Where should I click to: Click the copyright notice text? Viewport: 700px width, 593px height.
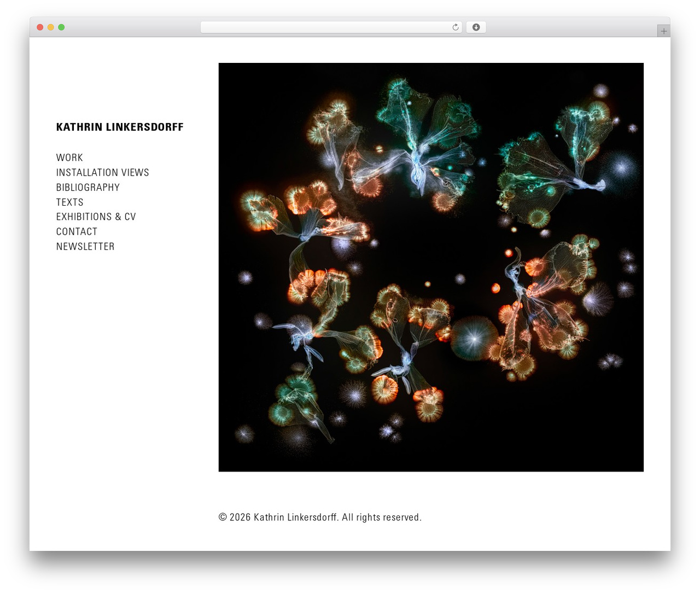320,517
